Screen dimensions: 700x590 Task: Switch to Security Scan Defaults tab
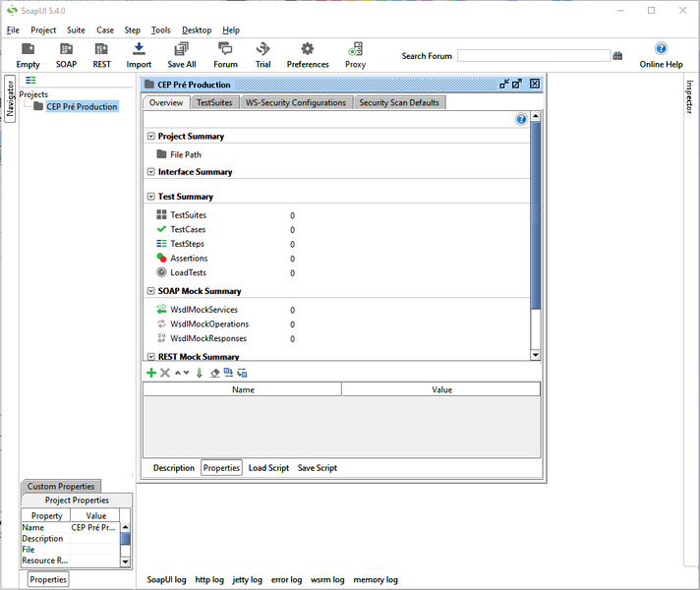399,102
